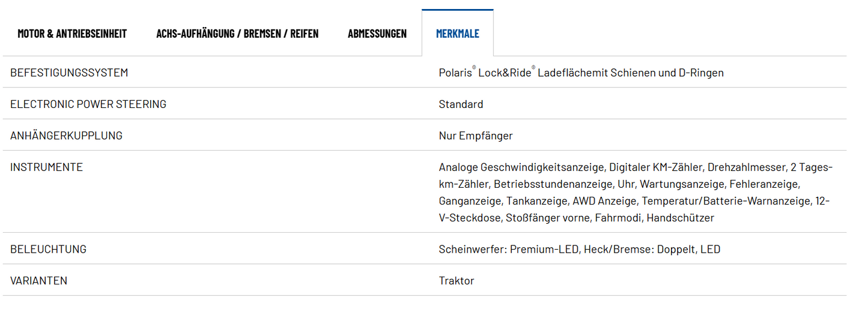
Task: Select the Beleuchtung row label
Action: pyautogui.click(x=48, y=249)
